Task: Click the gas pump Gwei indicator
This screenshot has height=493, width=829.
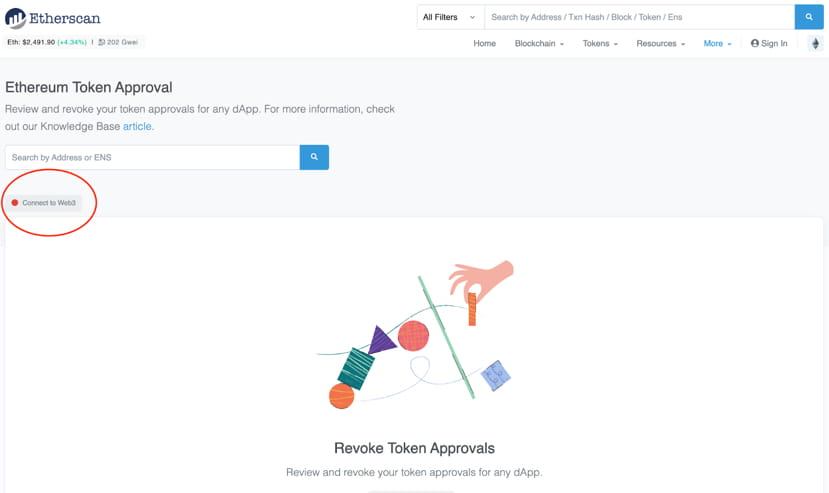Action: coord(121,42)
